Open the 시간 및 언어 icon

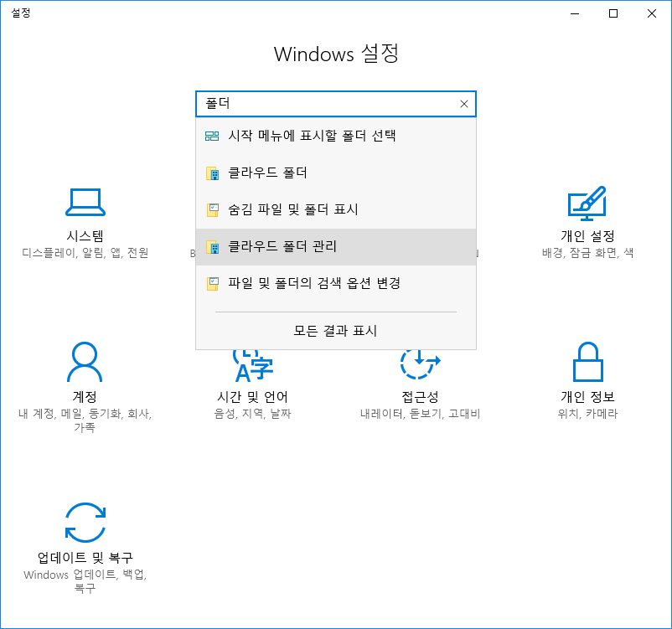(x=253, y=365)
